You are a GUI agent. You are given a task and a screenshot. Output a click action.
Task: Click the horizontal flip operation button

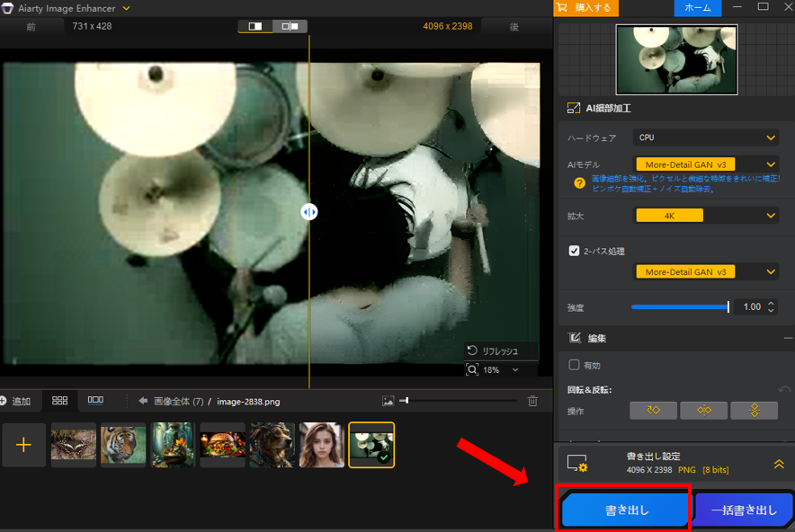coord(704,411)
